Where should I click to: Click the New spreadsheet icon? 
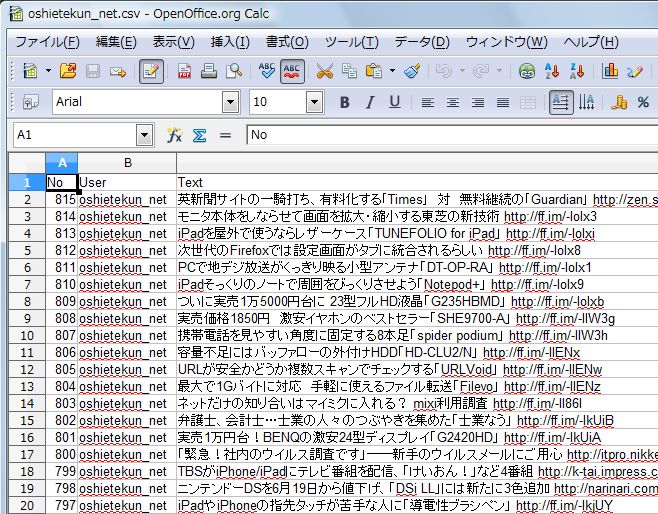coord(30,71)
